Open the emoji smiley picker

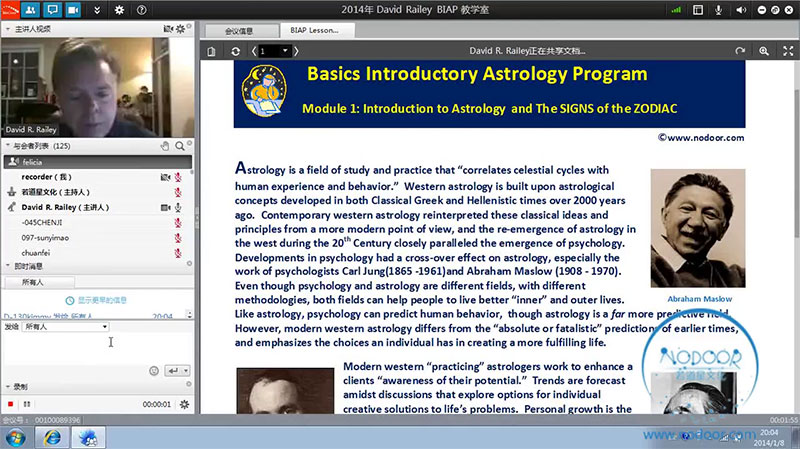tap(154, 371)
